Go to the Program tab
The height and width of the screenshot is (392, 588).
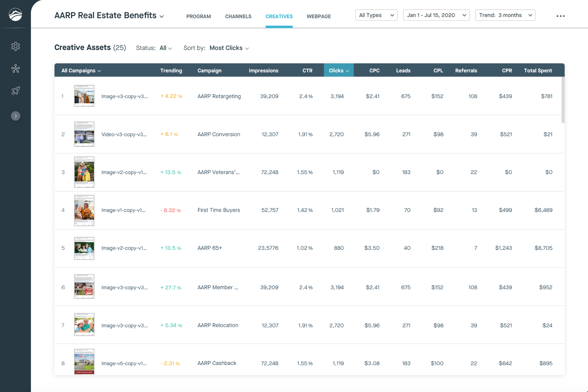click(198, 16)
